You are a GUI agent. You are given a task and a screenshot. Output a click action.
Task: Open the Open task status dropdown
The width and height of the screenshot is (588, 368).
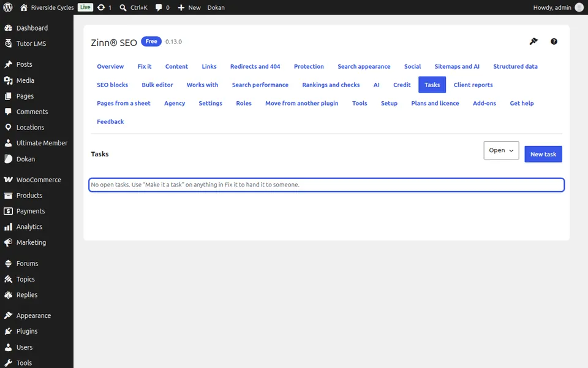click(501, 150)
